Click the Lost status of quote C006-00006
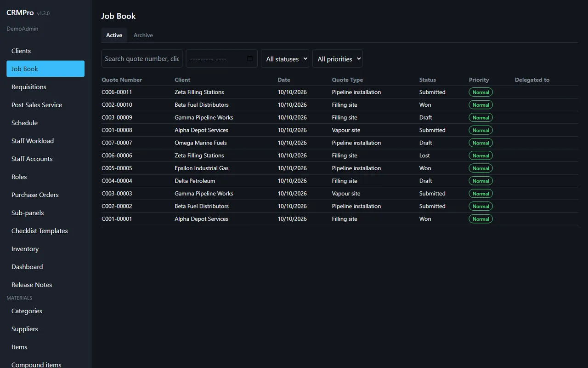The height and width of the screenshot is (368, 588). [424, 155]
